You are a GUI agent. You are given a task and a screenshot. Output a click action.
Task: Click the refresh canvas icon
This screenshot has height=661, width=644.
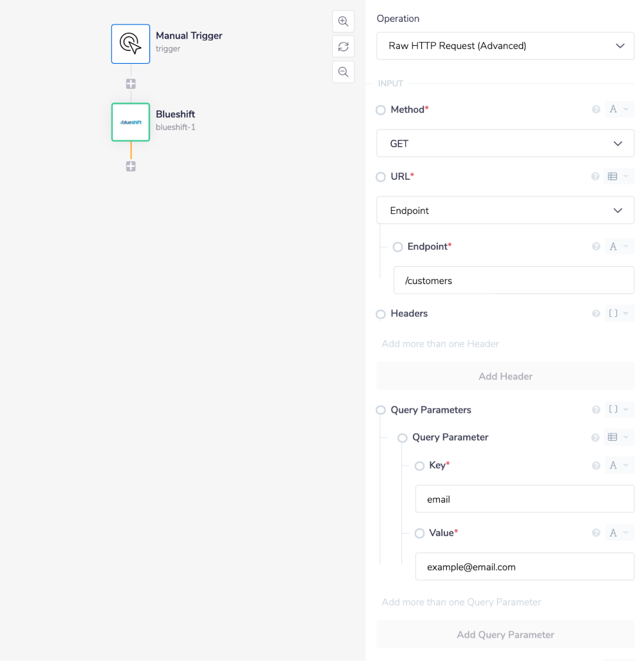(343, 46)
